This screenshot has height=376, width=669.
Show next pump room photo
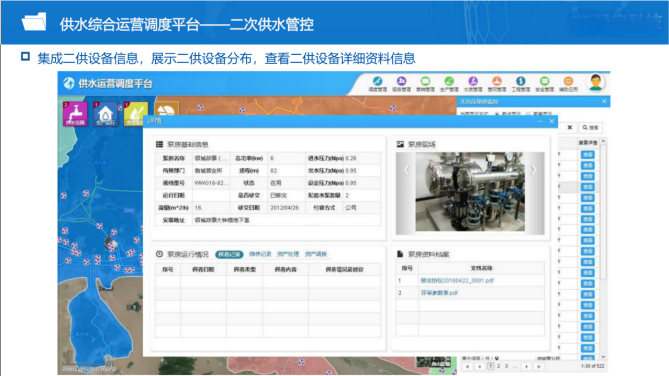[533, 170]
